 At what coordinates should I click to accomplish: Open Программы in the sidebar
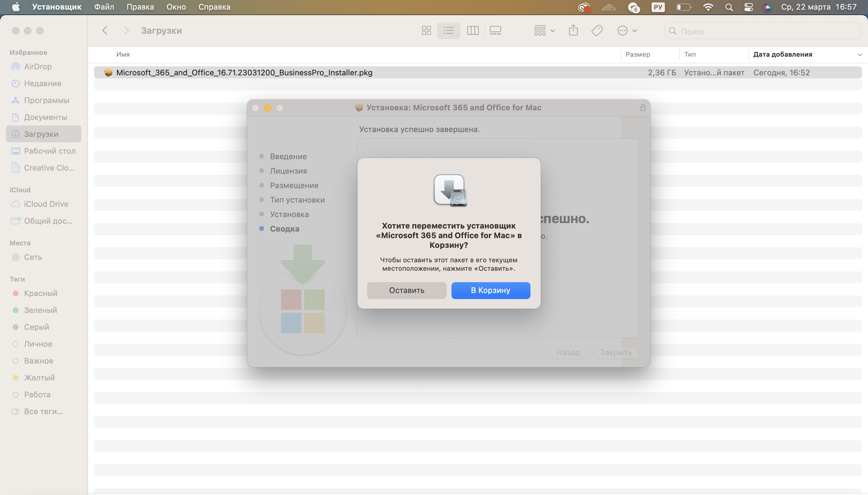[x=46, y=100]
